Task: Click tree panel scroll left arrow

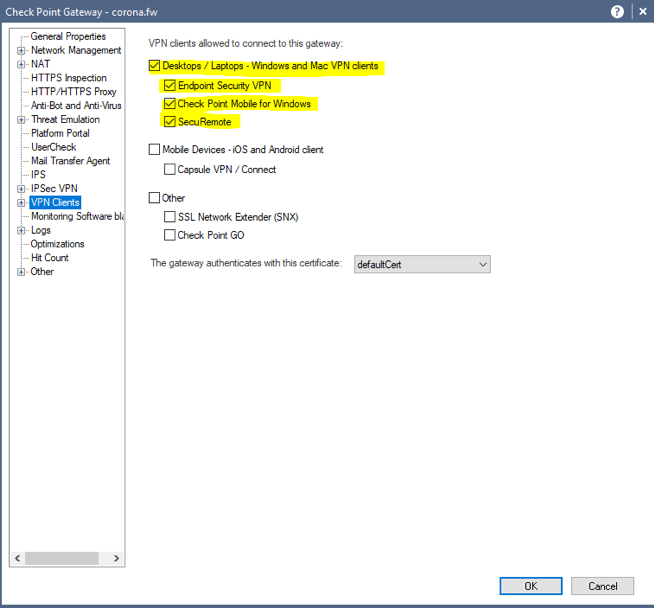Action: click(x=18, y=558)
